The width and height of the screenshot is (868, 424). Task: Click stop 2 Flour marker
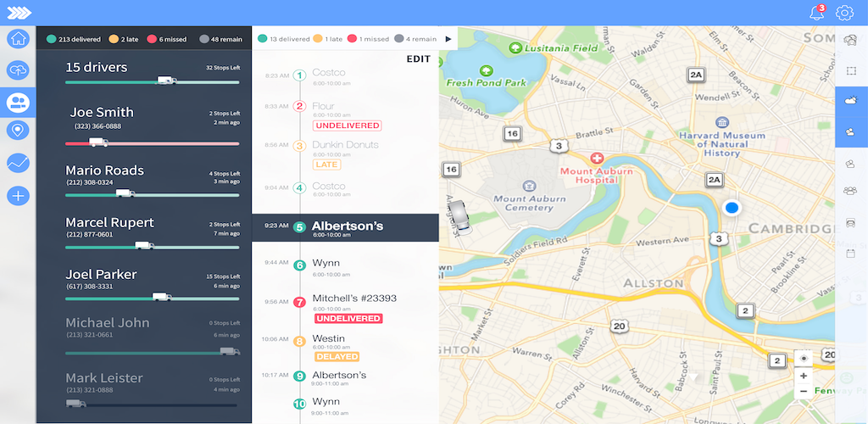[x=299, y=106]
